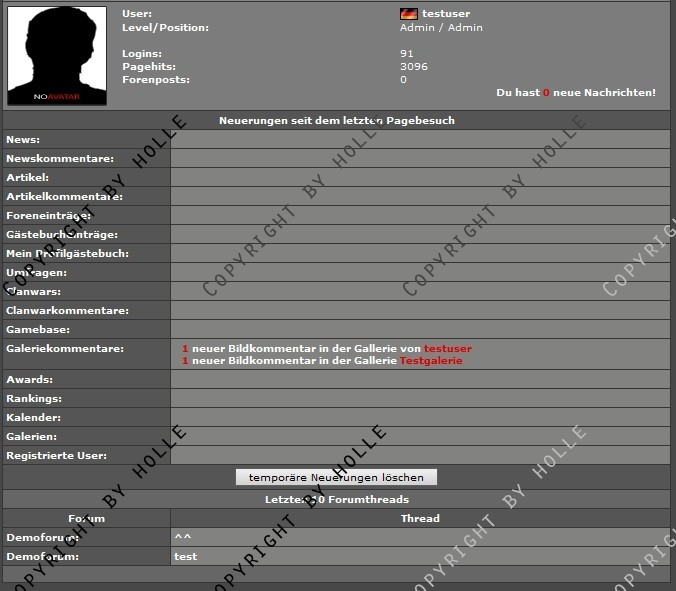Click the 'Clanwarkommentare:' row label
The image size is (676, 591).
67,310
